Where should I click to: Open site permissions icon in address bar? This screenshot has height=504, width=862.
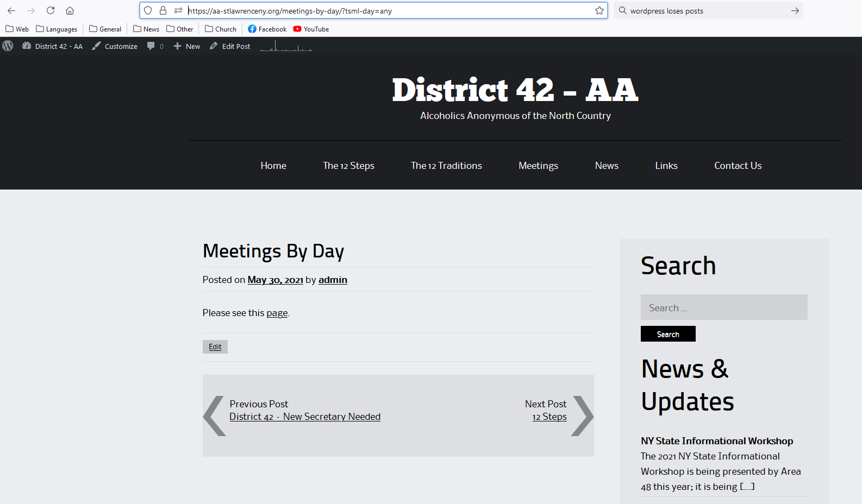coord(178,10)
